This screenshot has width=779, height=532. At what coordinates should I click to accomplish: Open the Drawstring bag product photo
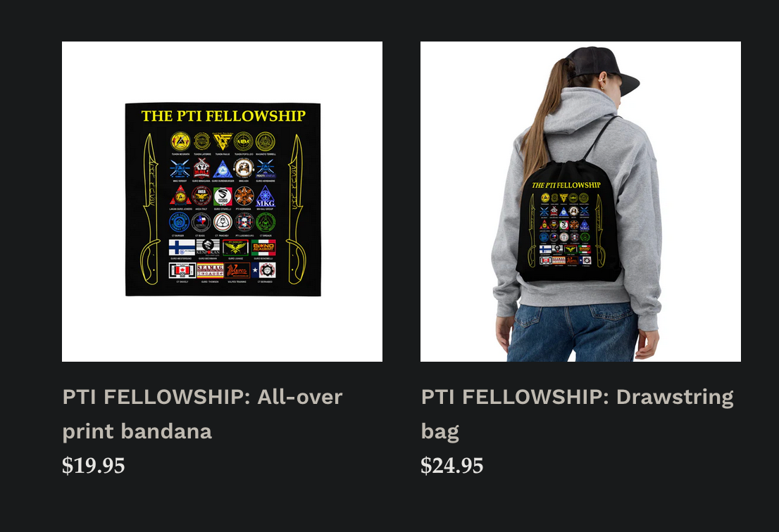pyautogui.click(x=580, y=201)
